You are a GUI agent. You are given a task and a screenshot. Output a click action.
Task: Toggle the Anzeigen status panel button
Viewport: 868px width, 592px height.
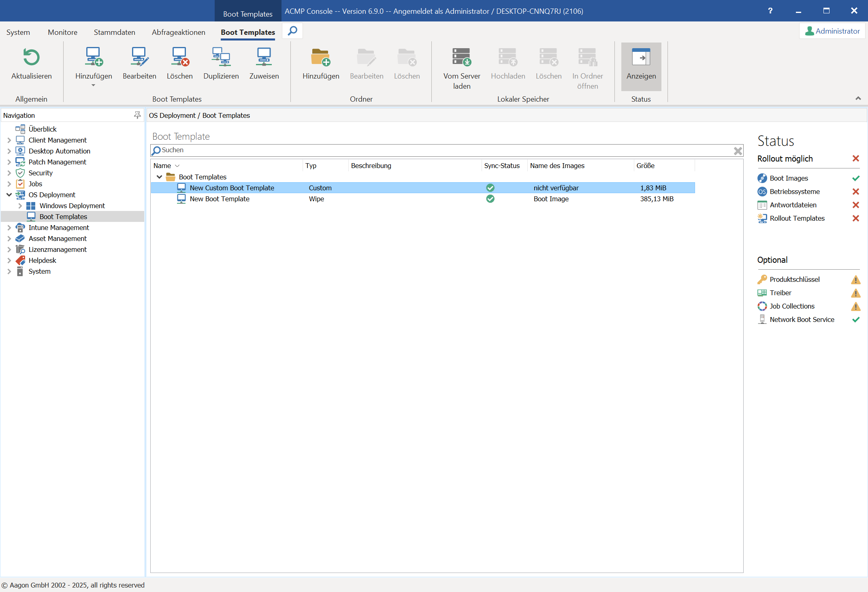(x=641, y=65)
